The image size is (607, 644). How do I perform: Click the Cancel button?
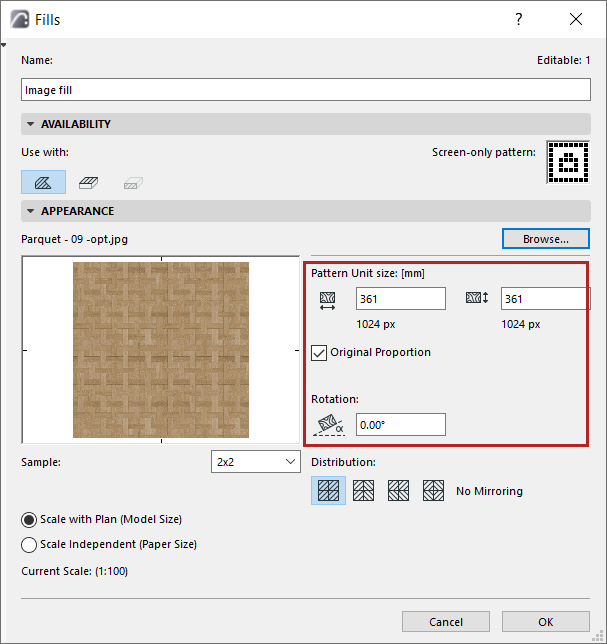[446, 622]
